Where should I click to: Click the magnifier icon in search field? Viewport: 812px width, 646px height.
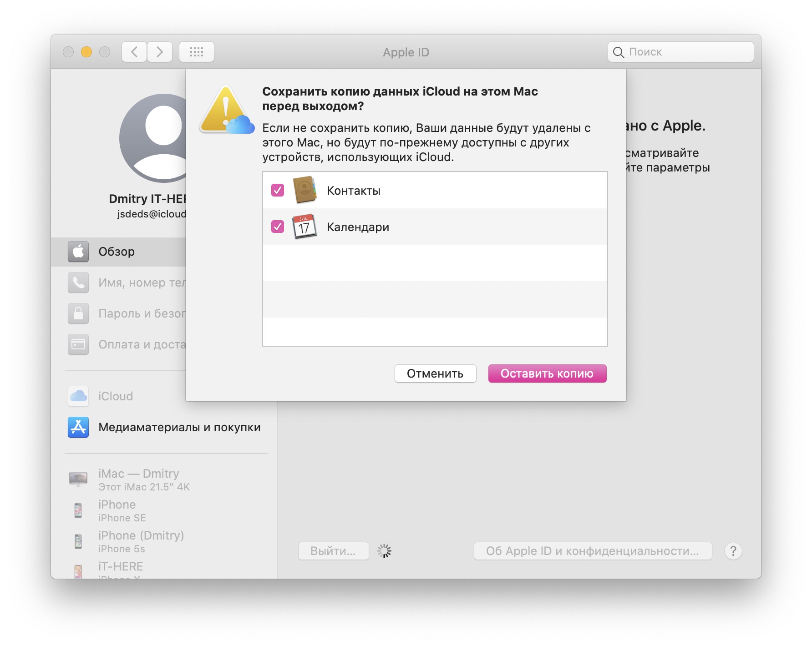618,52
